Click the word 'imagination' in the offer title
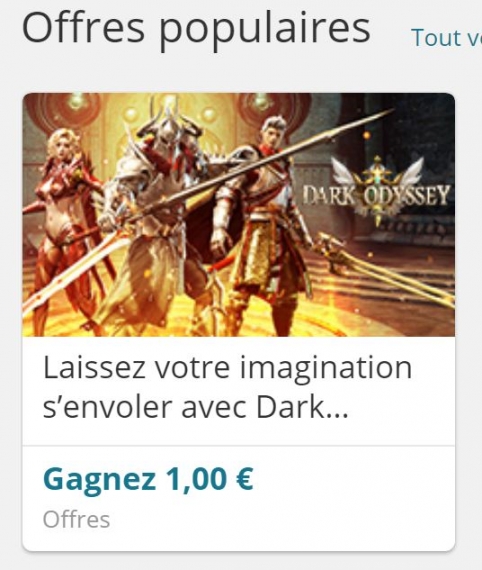The width and height of the screenshot is (482, 570). coord(326,367)
